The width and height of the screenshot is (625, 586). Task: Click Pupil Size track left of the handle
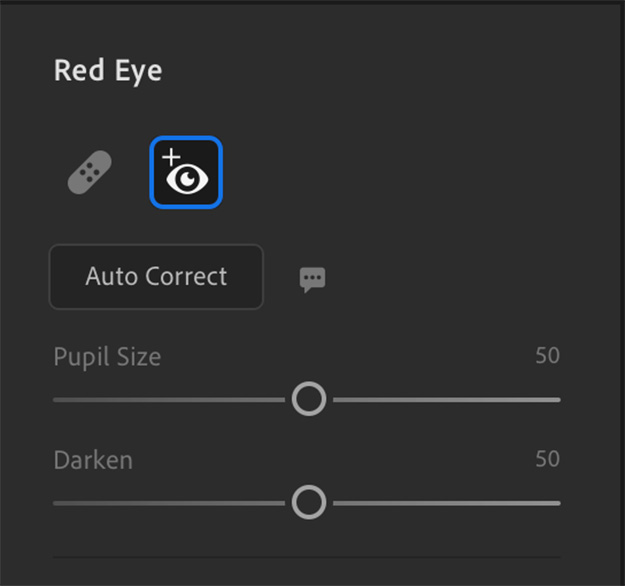(x=170, y=399)
